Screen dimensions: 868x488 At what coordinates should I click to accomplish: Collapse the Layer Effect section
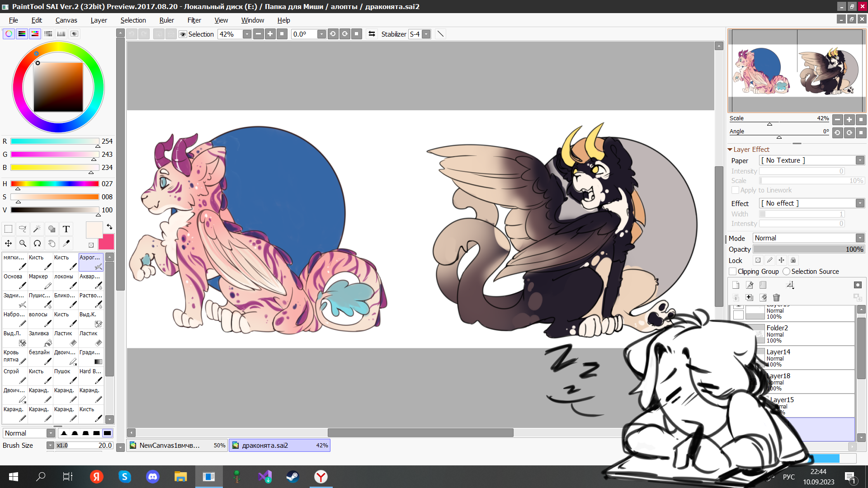coord(730,149)
